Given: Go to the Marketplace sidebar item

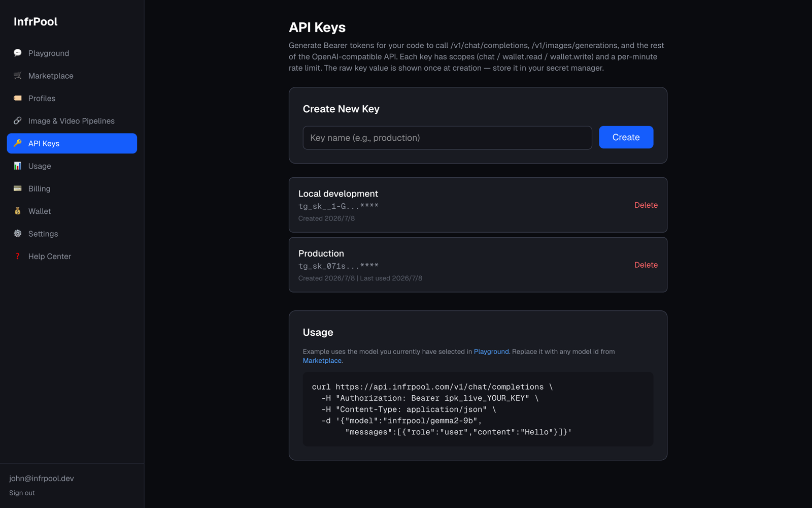Looking at the screenshot, I should click(72, 76).
